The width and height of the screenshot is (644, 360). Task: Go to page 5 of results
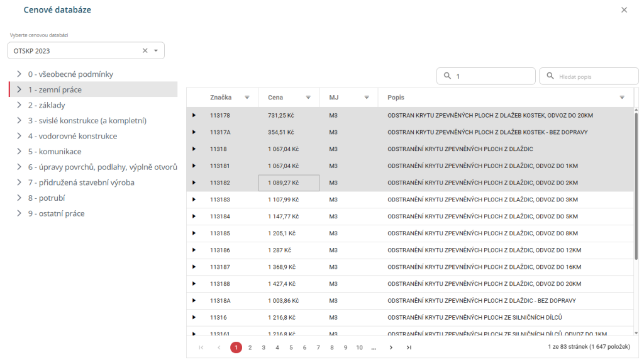pyautogui.click(x=291, y=347)
